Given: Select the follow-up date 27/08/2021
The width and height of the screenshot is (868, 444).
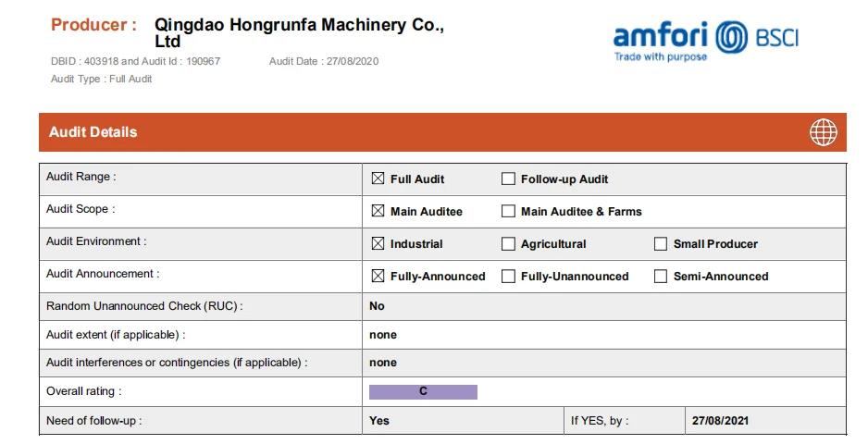Looking at the screenshot, I should coord(720,421).
